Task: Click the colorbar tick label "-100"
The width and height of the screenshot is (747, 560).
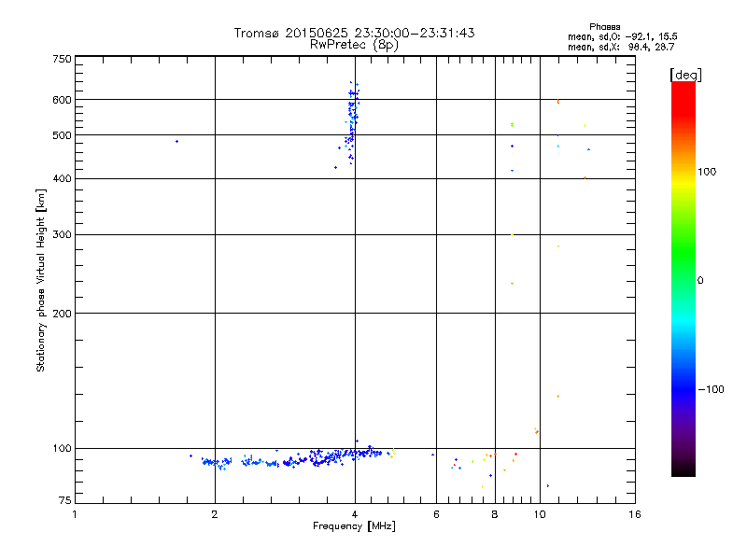Action: [711, 389]
